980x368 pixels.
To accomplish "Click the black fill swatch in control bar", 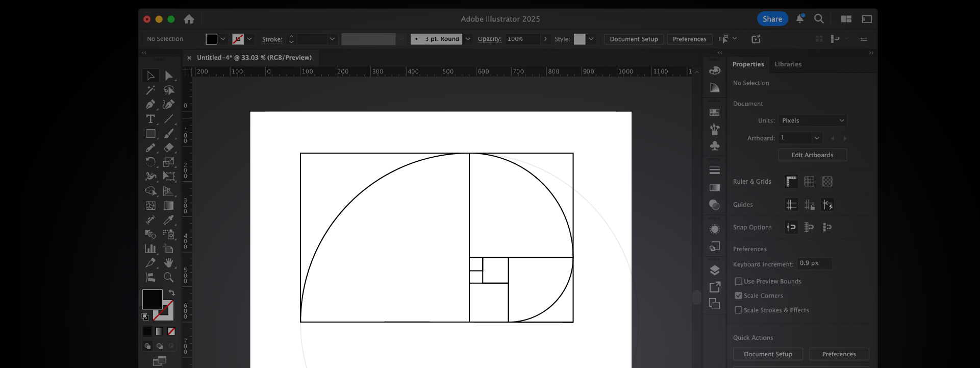I will (x=211, y=39).
